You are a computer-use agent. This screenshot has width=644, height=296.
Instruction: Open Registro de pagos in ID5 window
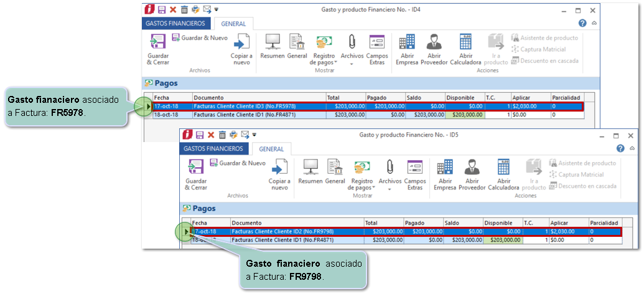(362, 175)
